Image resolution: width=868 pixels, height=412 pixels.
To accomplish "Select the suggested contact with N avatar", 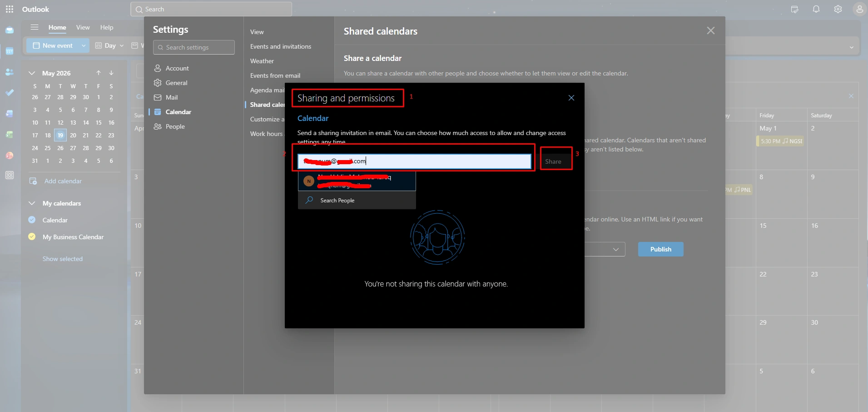I will pyautogui.click(x=357, y=181).
